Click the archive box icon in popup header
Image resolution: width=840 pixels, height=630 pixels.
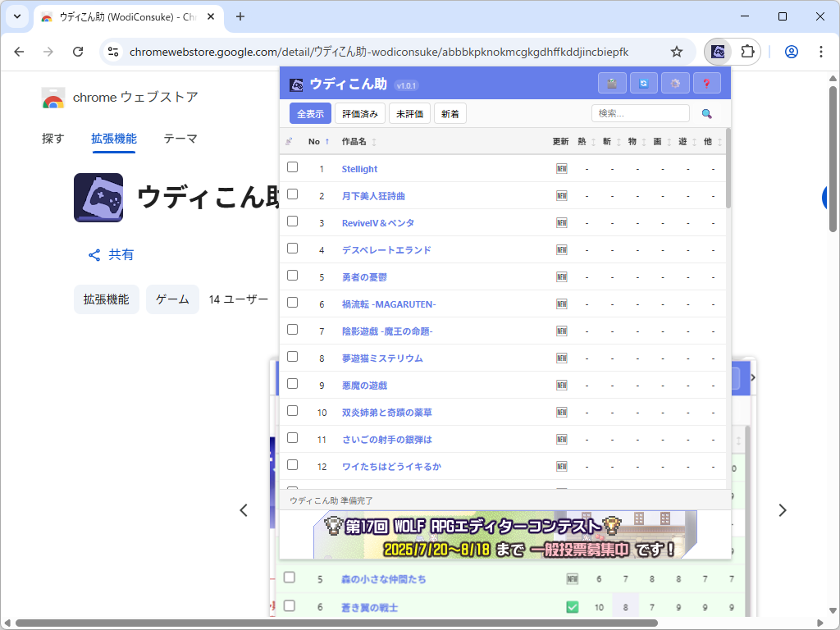[x=612, y=83]
